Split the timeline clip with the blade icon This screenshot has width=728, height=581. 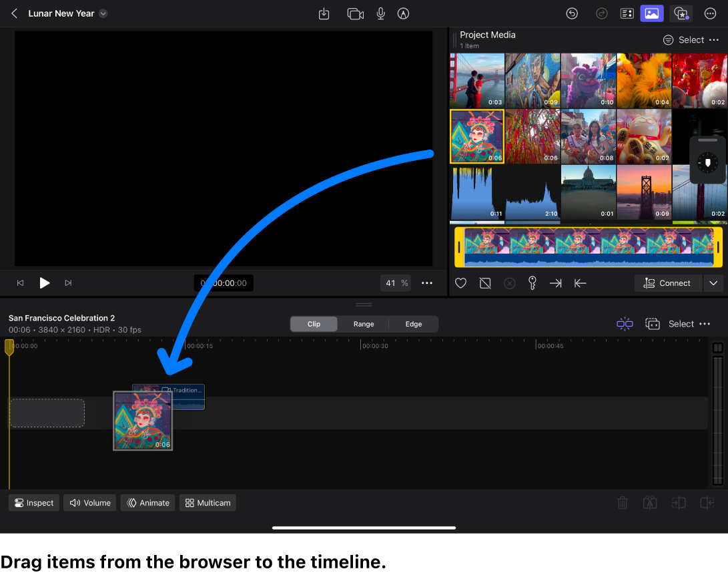(650, 502)
